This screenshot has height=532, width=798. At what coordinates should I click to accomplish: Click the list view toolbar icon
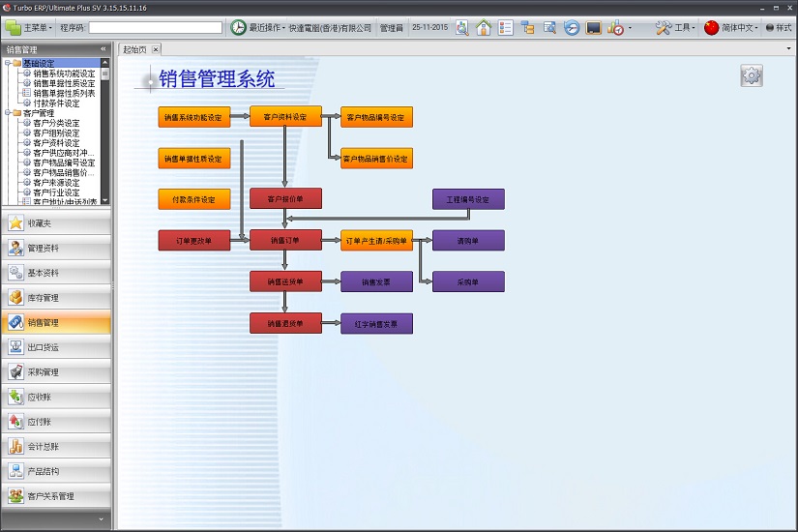pyautogui.click(x=505, y=27)
